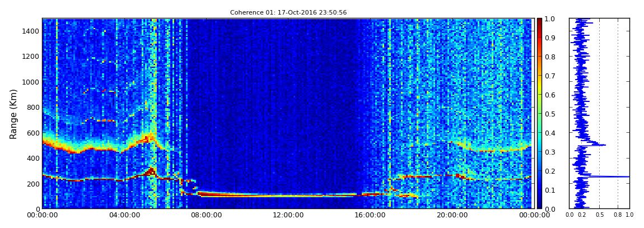Click the 400 range tick label
Viewport: 644px width, 228px height.
coord(33,158)
